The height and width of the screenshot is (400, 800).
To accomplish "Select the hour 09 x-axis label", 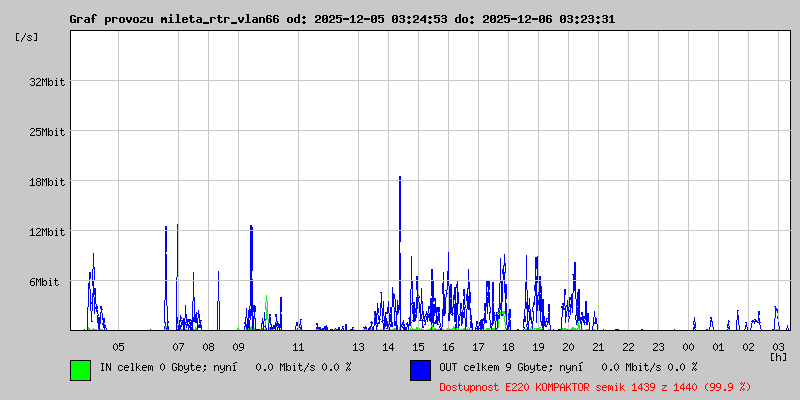I will pos(238,347).
